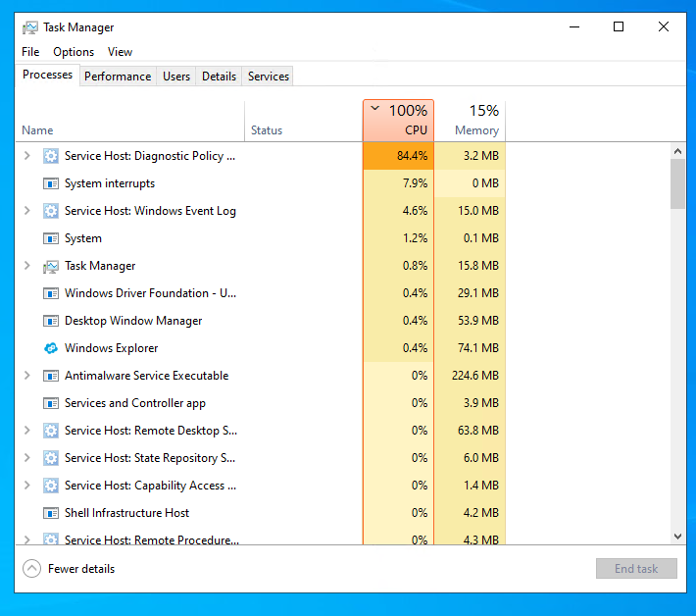Expand Service Host: Windows Event Log

click(26, 211)
